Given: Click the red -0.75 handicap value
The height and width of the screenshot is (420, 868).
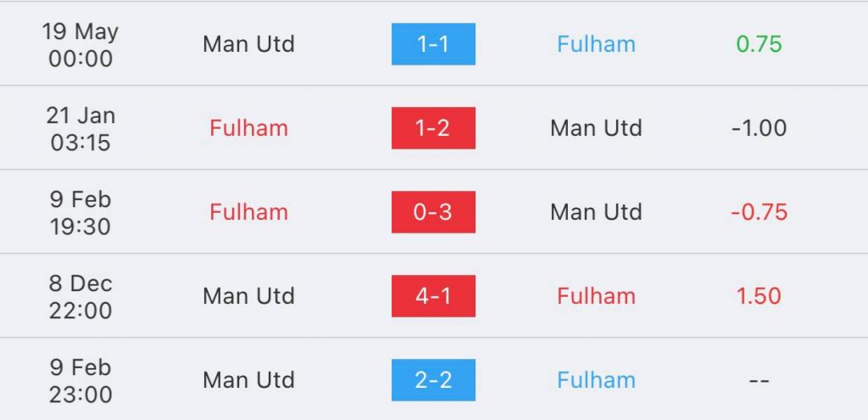Looking at the screenshot, I should point(759,212).
